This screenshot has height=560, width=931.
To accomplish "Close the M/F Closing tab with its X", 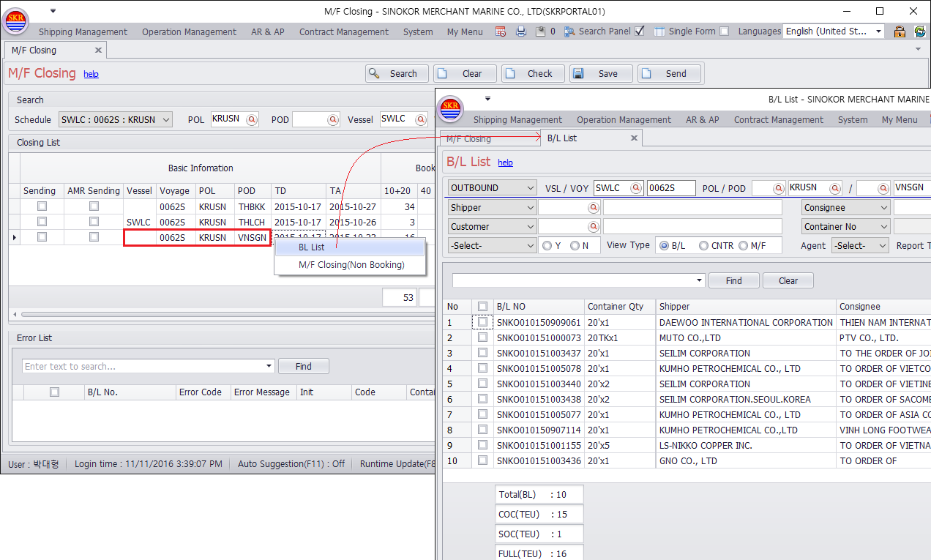I will 98,51.
